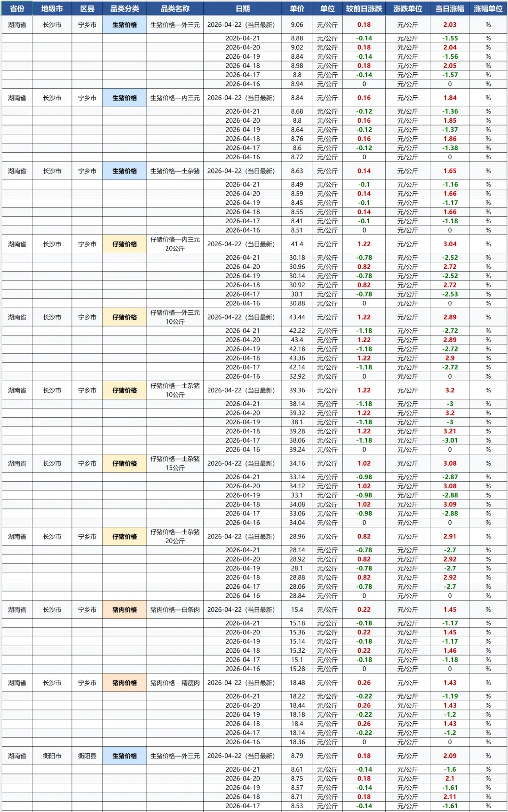Select the 猪肉价格—精瘦肉 cell
Image resolution: width=508 pixels, height=812 pixels.
pos(175,683)
